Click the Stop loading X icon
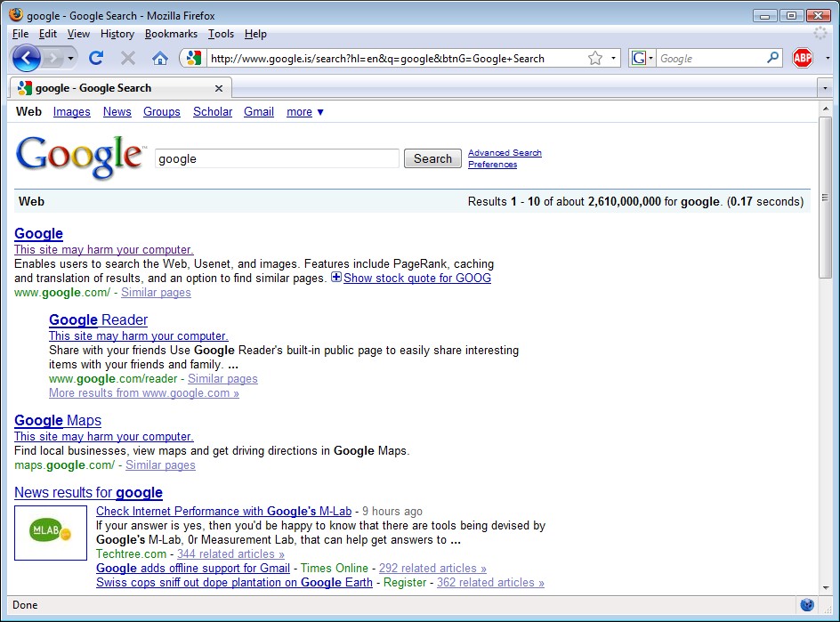The height and width of the screenshot is (622, 840). pyautogui.click(x=127, y=58)
